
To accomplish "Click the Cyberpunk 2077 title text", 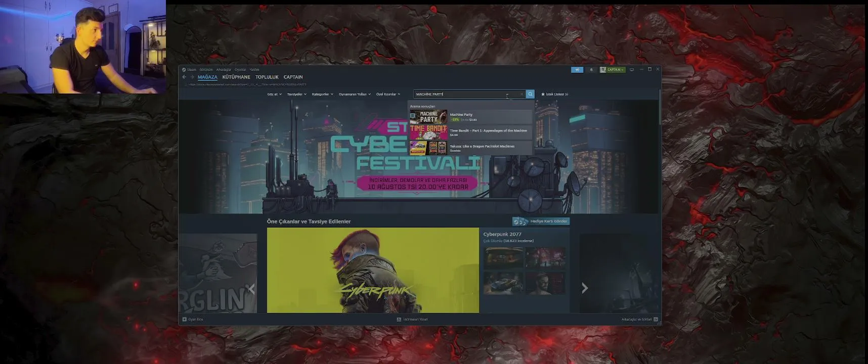I will tap(502, 234).
